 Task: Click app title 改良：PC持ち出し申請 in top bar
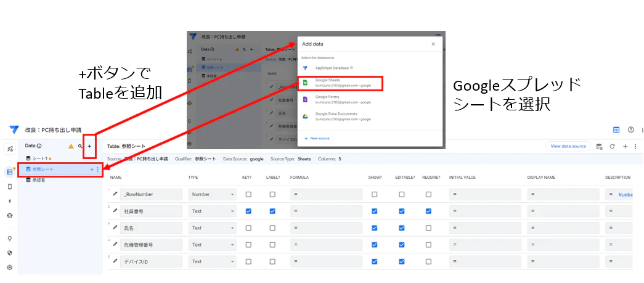53,130
